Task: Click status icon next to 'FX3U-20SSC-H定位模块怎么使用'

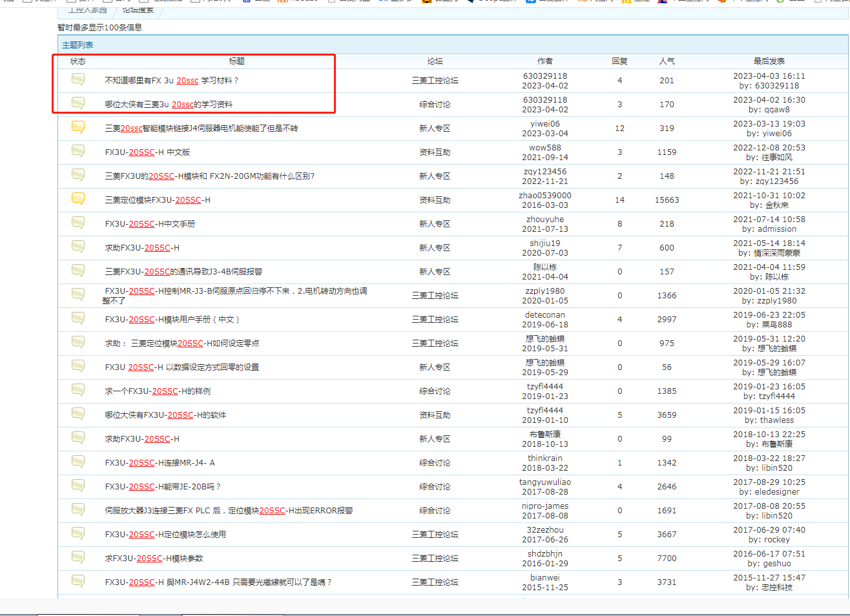Action: (x=78, y=533)
